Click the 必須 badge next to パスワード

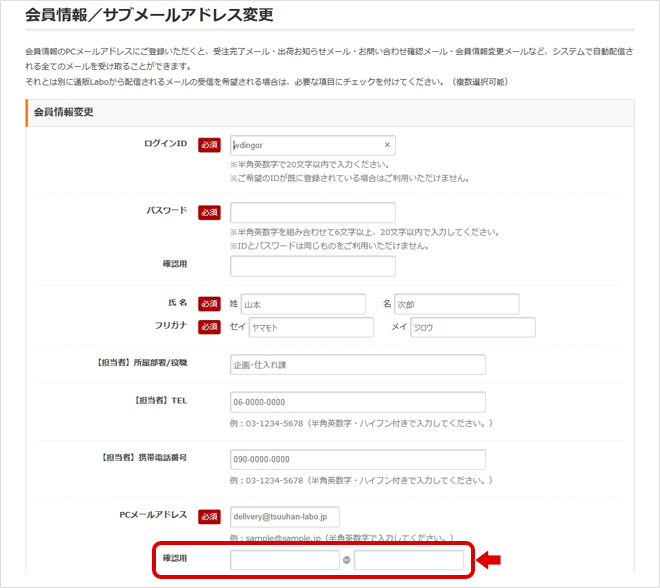[x=209, y=212]
